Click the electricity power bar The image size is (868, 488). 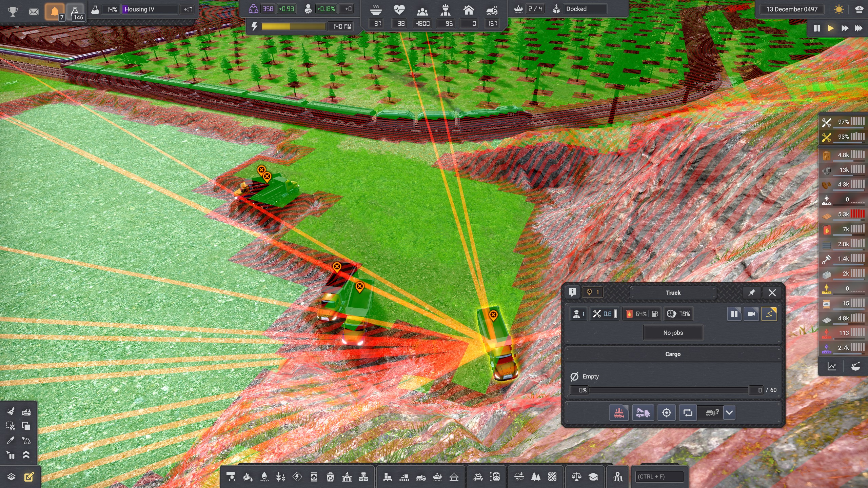tap(293, 26)
